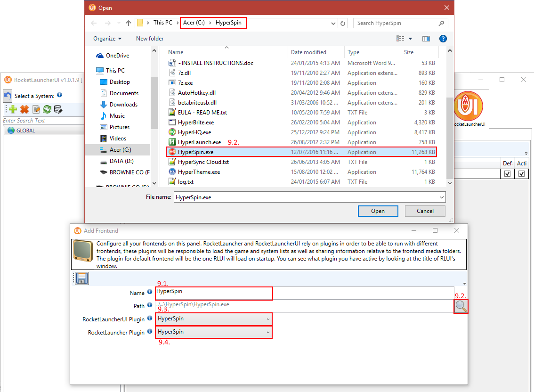The height and width of the screenshot is (392, 534).
Task: Click the search magnifier in Search HyperSpin box
Action: tap(441, 23)
